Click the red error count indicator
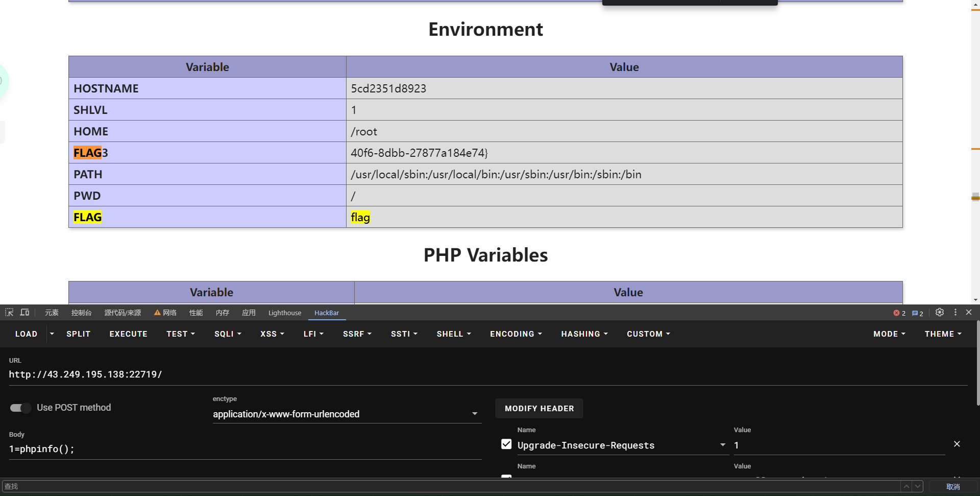Image resolution: width=980 pixels, height=496 pixels. point(899,313)
